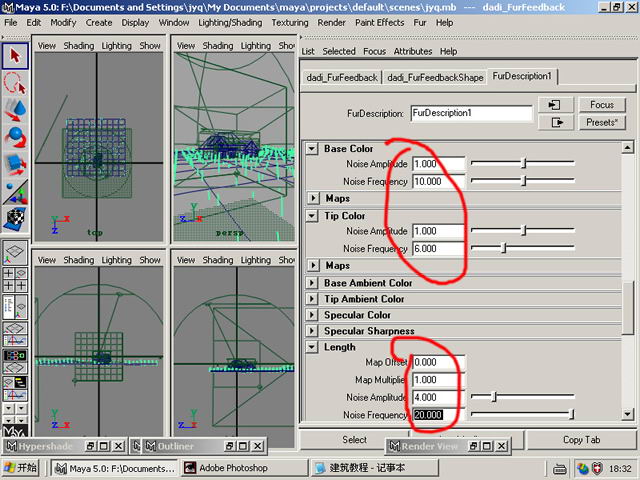
Task: Switch to Adobe Photoshop in taskbar
Action: click(244, 468)
